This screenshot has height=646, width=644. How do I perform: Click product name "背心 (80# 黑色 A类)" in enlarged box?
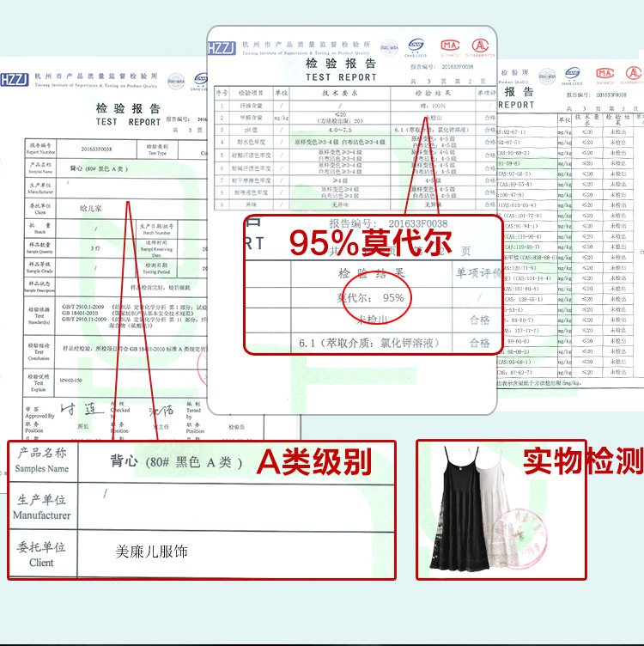point(171,462)
